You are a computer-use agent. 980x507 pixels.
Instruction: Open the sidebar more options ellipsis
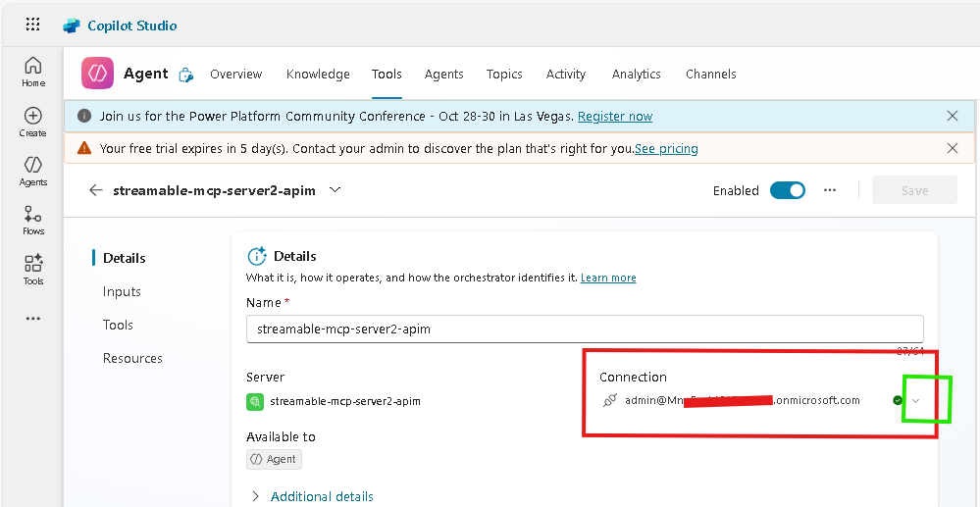[33, 319]
